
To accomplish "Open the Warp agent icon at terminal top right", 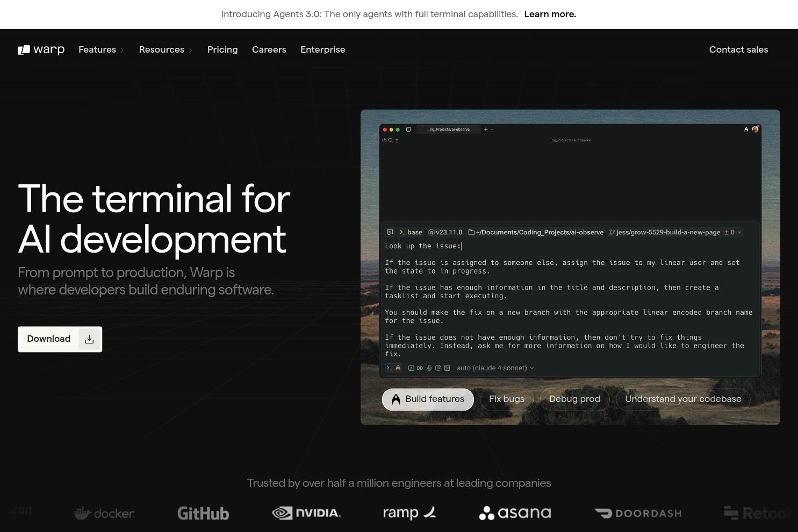I will coord(746,130).
